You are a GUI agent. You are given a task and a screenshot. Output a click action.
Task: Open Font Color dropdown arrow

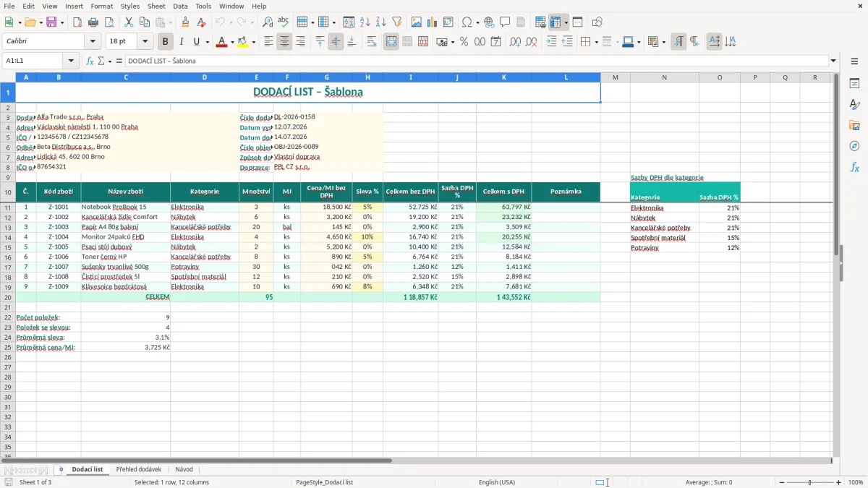point(231,42)
